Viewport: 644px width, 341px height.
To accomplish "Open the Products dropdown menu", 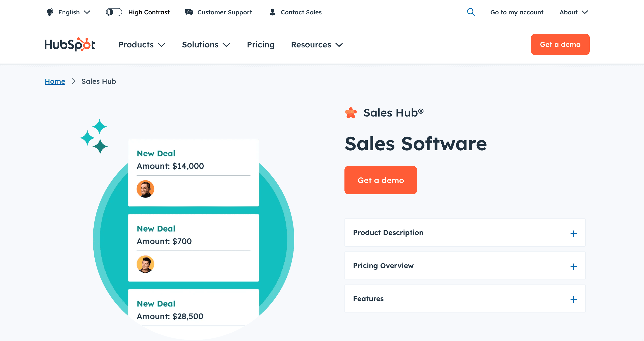I will click(141, 44).
